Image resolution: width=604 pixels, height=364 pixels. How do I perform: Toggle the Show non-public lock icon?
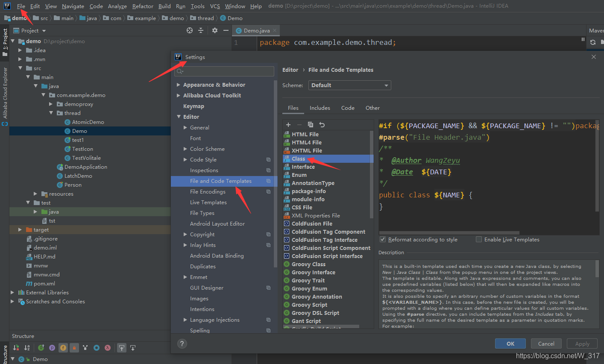click(x=74, y=348)
